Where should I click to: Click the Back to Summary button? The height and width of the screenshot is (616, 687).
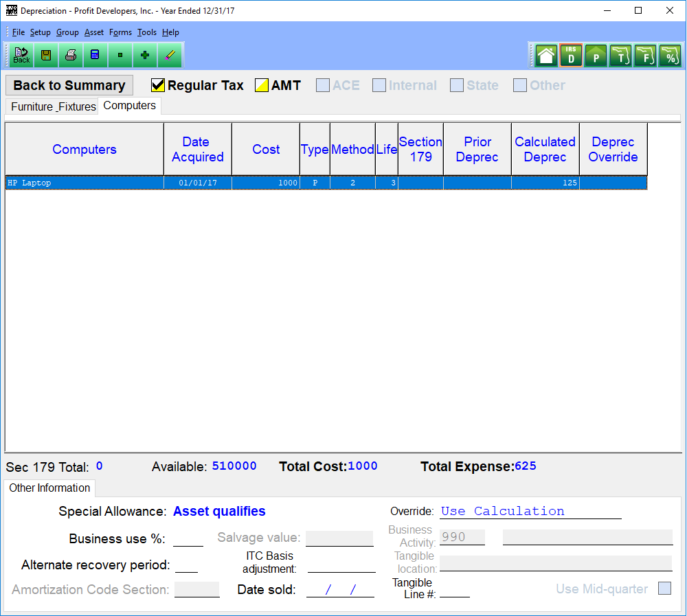69,85
